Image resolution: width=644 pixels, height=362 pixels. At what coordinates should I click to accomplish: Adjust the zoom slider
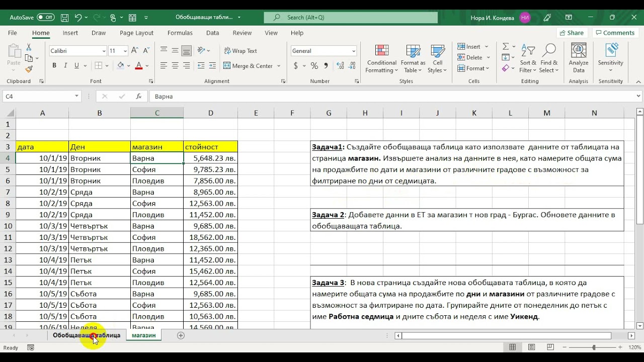point(594,347)
